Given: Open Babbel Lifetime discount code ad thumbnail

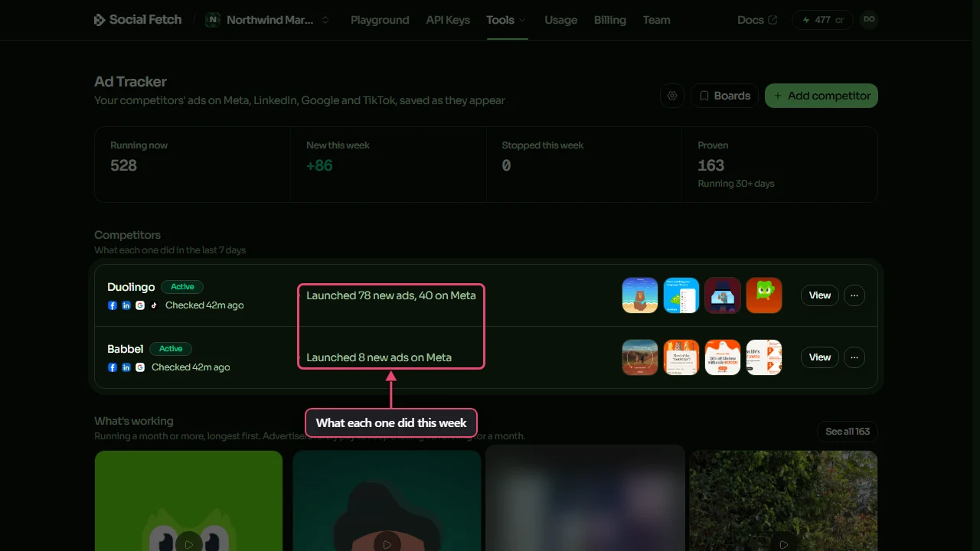Looking at the screenshot, I should tap(723, 357).
